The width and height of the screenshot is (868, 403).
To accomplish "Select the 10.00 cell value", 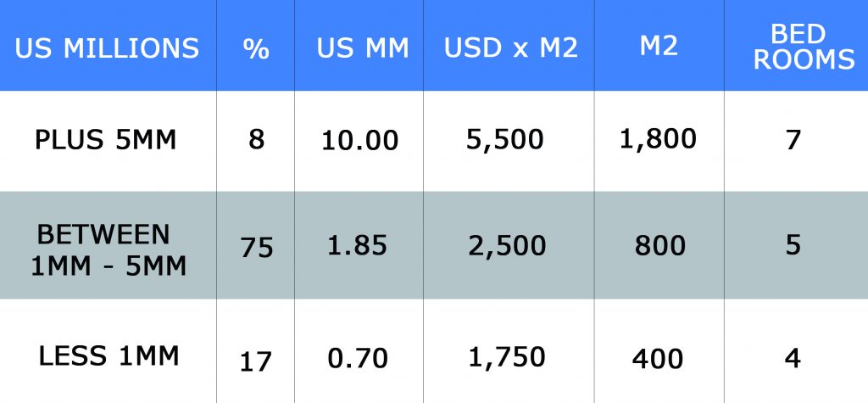I will [x=359, y=141].
